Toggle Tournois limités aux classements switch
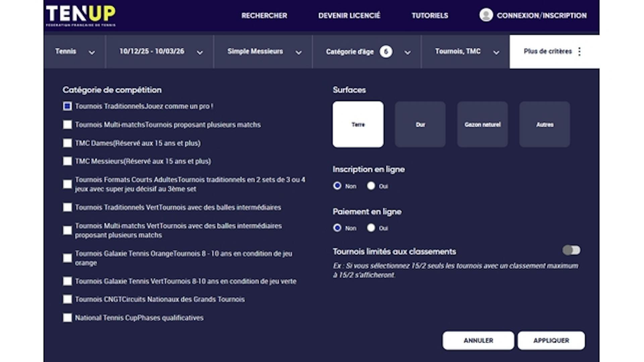644x362 pixels. (571, 250)
